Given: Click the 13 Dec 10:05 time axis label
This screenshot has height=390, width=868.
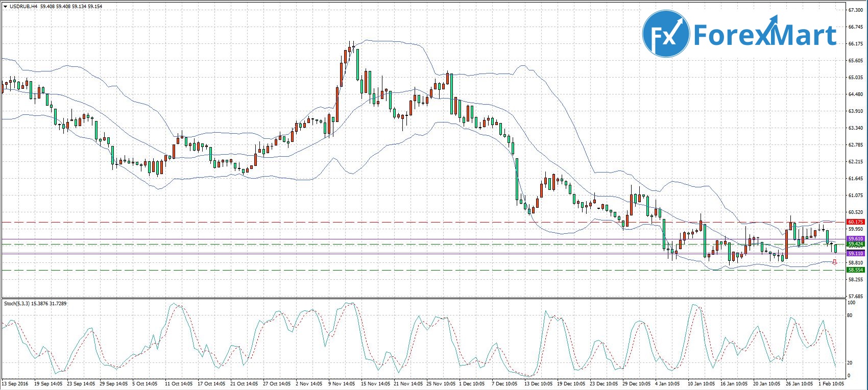Looking at the screenshot, I should pos(538,383).
